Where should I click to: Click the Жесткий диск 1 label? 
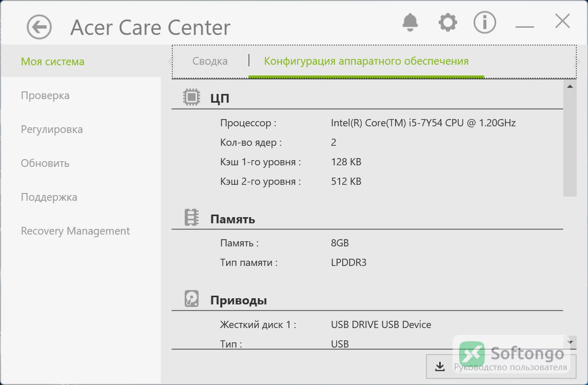coord(258,325)
